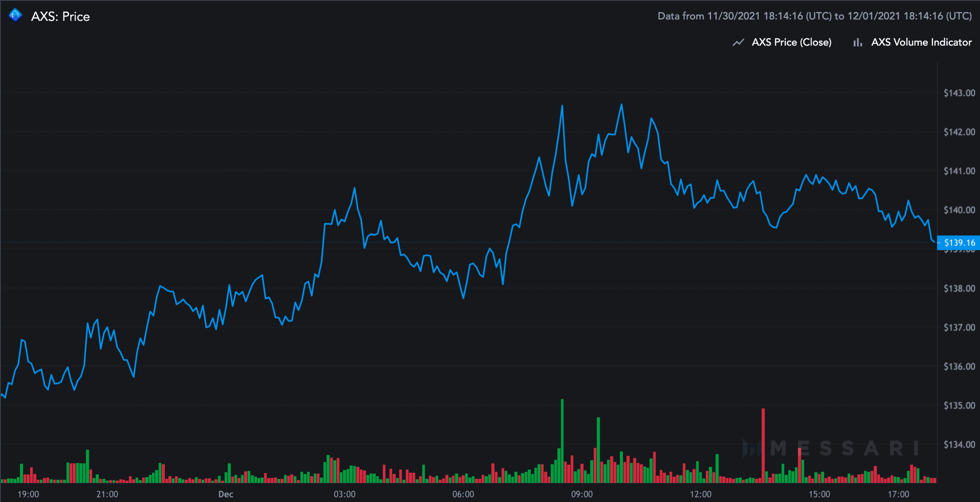
Task: Click the 06:00 time axis label
Action: 463,494
